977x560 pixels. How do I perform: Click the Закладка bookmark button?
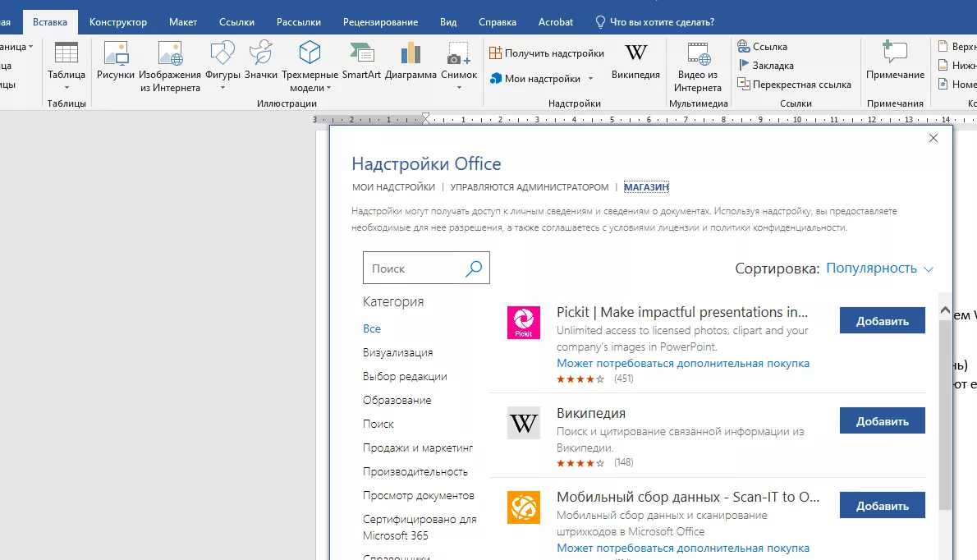tap(773, 65)
